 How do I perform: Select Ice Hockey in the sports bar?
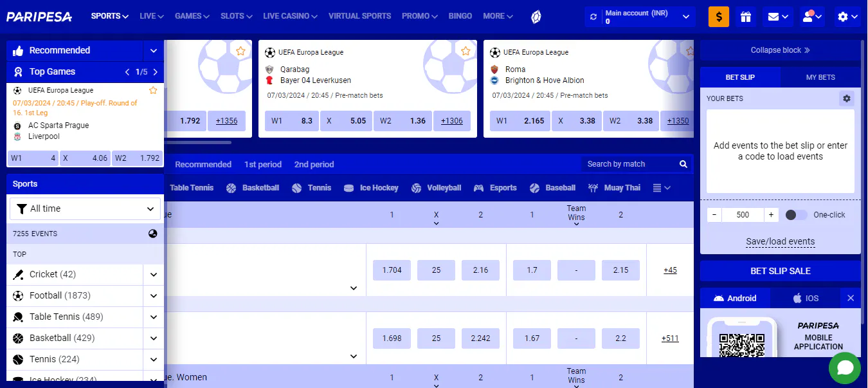click(372, 188)
